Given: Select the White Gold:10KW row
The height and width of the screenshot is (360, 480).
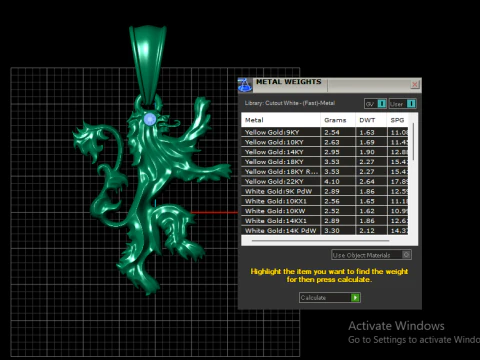Looking at the screenshot, I should 324,211.
